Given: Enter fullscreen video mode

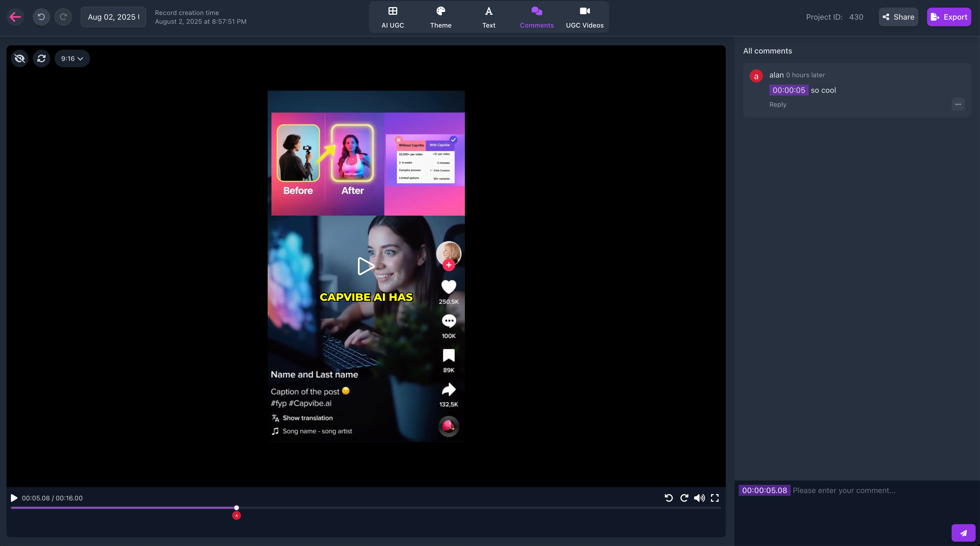Looking at the screenshot, I should pyautogui.click(x=715, y=498).
